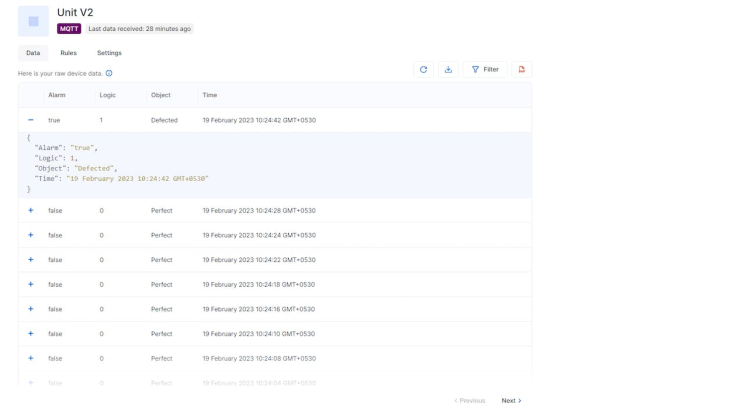The image size is (748, 411).
Task: Open the Settings tab
Action: pyautogui.click(x=109, y=53)
